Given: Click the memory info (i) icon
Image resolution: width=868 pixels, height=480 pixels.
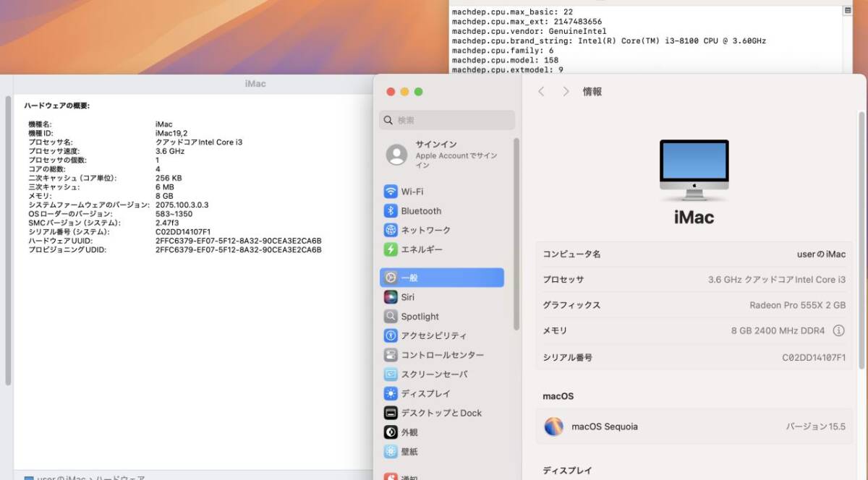Looking at the screenshot, I should (x=838, y=330).
